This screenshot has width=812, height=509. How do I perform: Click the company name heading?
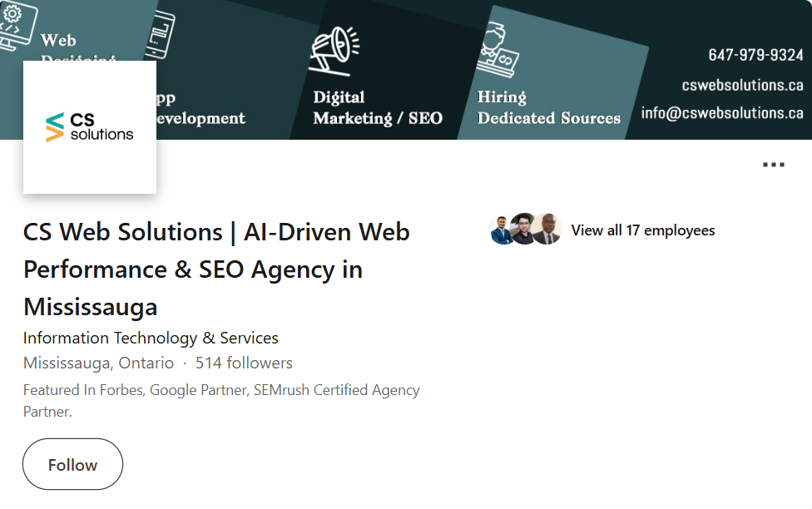[x=216, y=269]
